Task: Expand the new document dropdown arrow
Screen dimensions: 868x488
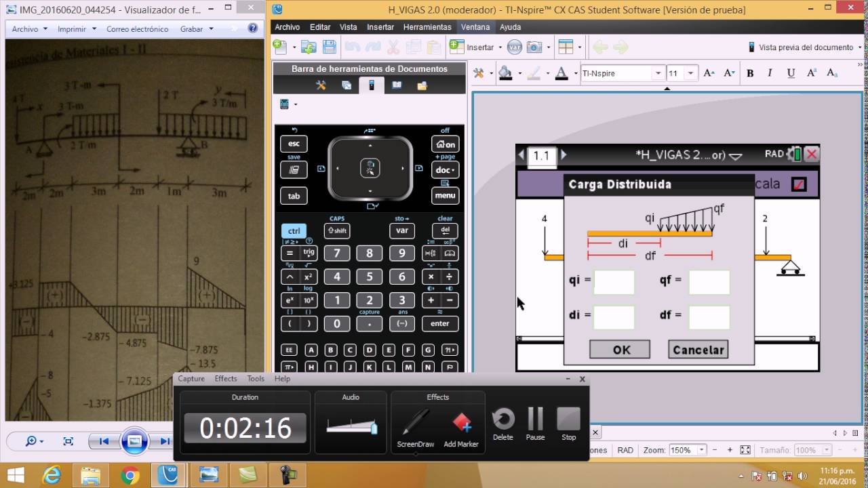Action: (294, 47)
